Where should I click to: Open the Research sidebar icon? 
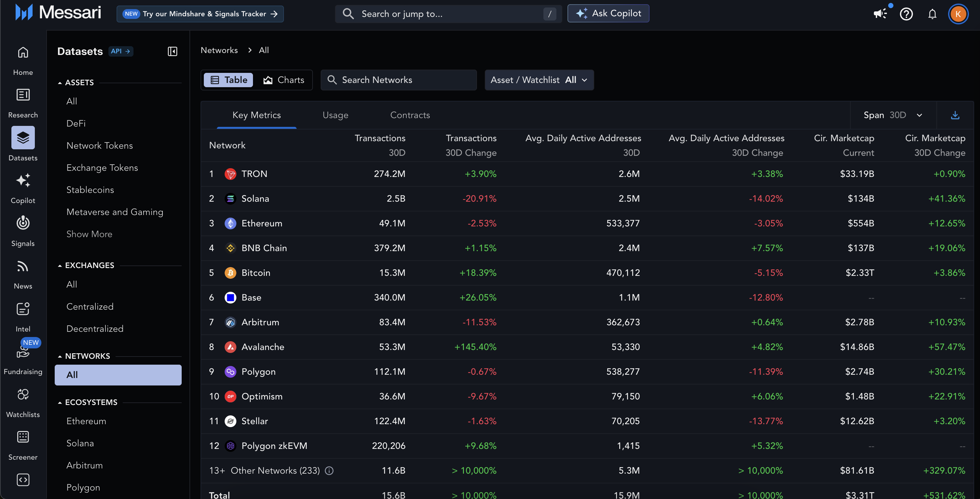click(23, 95)
